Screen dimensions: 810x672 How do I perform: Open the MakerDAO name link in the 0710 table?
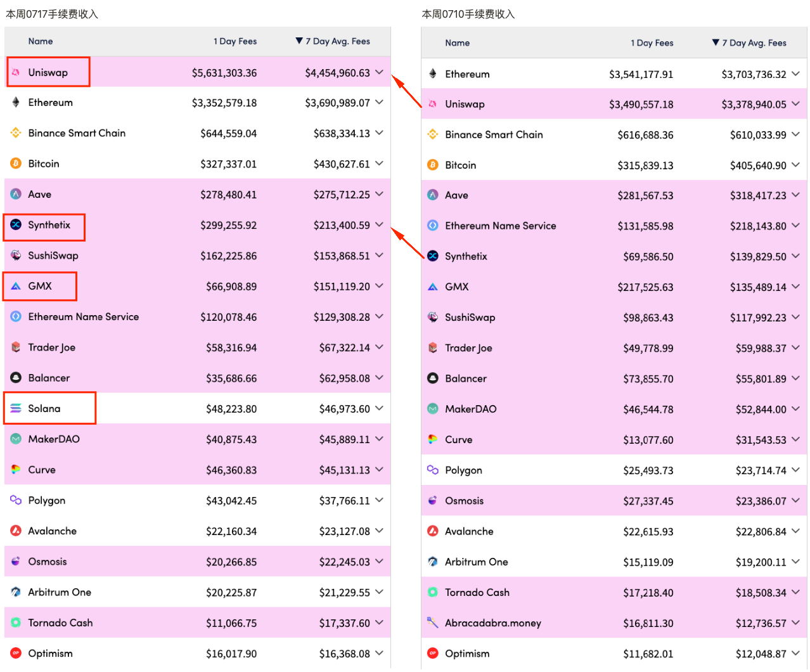point(471,409)
